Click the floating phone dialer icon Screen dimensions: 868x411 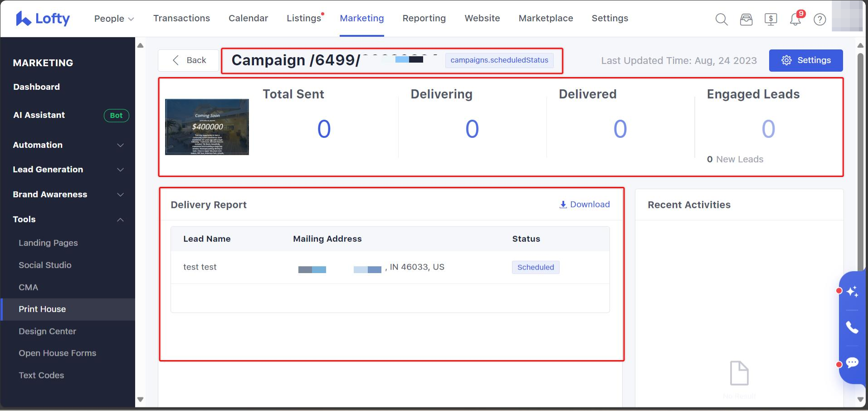click(852, 327)
